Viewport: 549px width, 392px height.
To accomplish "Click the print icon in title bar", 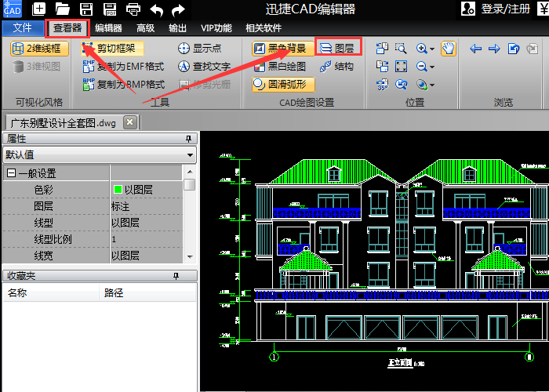I will click(x=133, y=9).
